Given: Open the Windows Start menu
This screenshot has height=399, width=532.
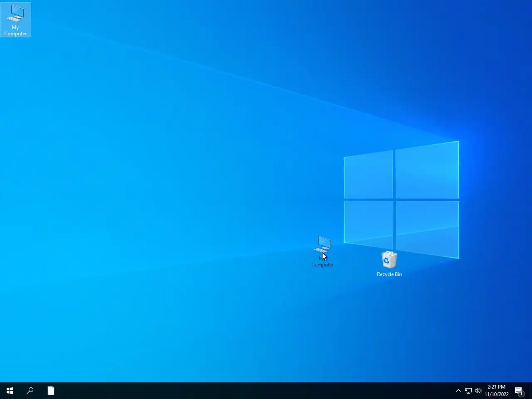Looking at the screenshot, I should click(10, 391).
